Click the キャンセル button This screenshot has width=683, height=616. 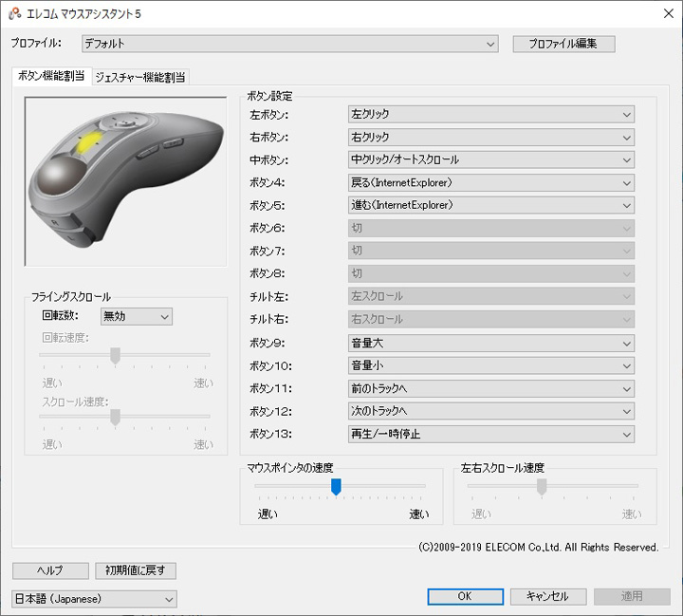click(x=547, y=596)
